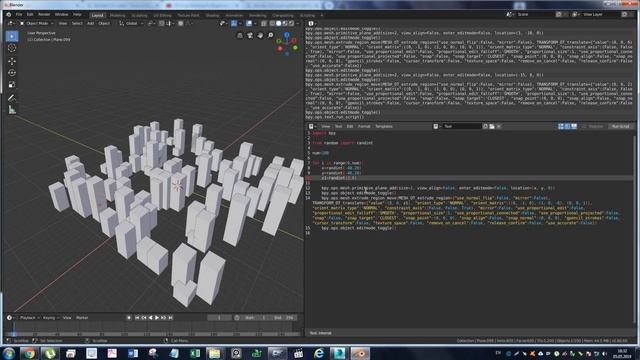Create new text block icon in text editor
This screenshot has height=360, width=640.
(485, 127)
